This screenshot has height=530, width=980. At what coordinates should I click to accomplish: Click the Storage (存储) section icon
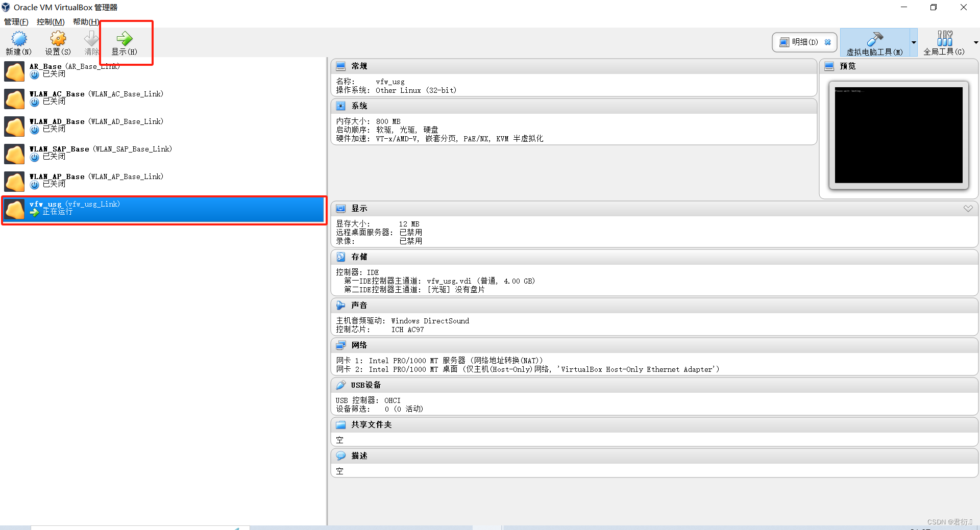[341, 257]
